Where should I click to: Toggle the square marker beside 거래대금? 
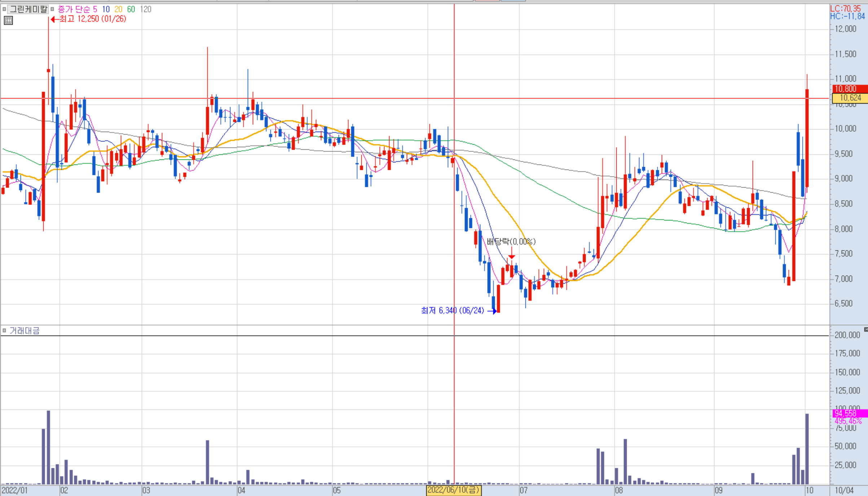pos(4,330)
